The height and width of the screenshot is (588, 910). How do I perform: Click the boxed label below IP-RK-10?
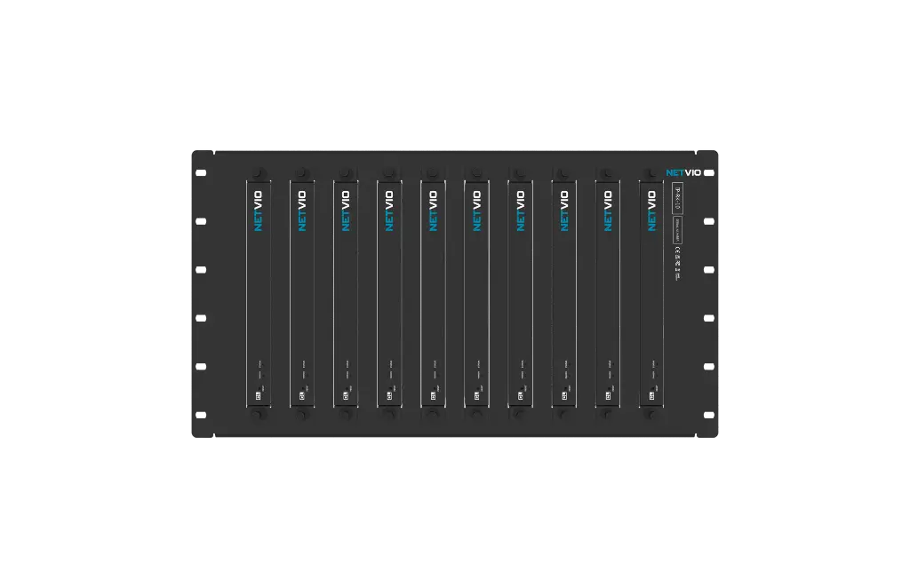click(676, 230)
